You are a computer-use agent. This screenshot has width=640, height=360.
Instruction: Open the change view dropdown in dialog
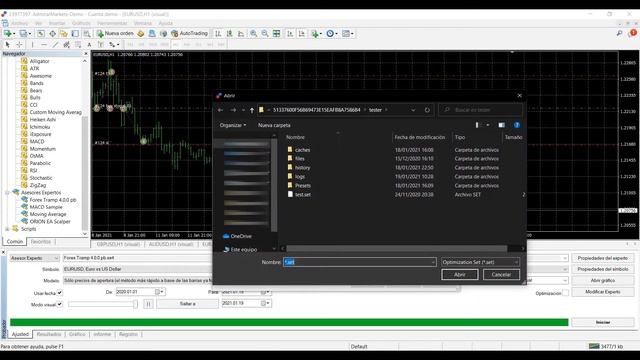pyautogui.click(x=488, y=125)
